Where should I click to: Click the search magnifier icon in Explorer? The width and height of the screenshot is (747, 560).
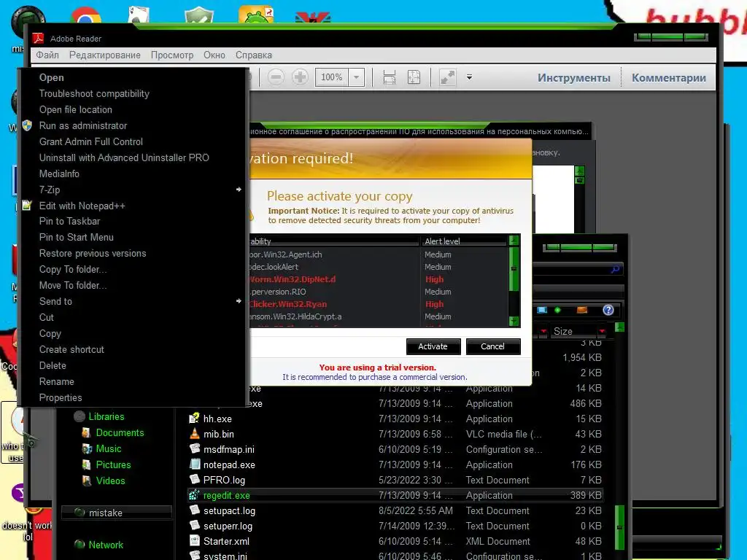pos(615,269)
